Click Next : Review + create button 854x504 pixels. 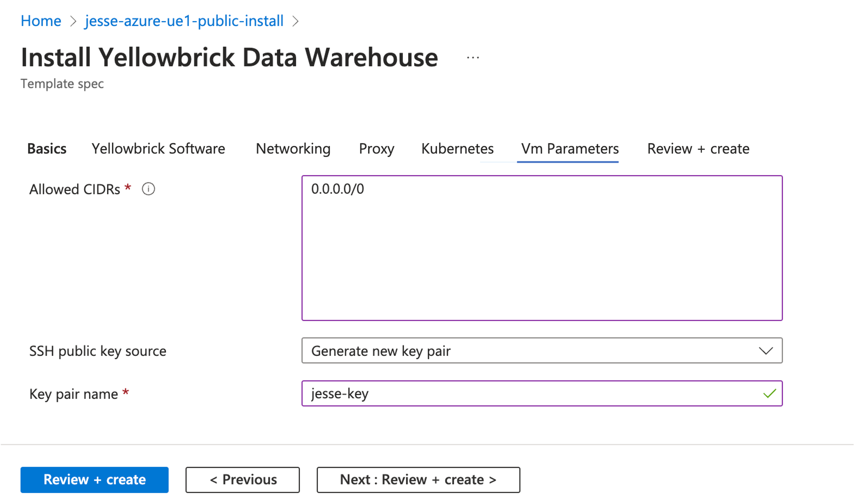click(418, 480)
